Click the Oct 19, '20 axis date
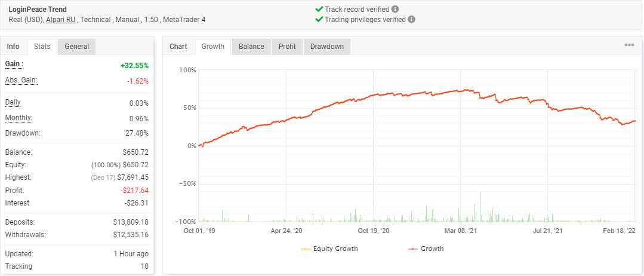 (374, 231)
